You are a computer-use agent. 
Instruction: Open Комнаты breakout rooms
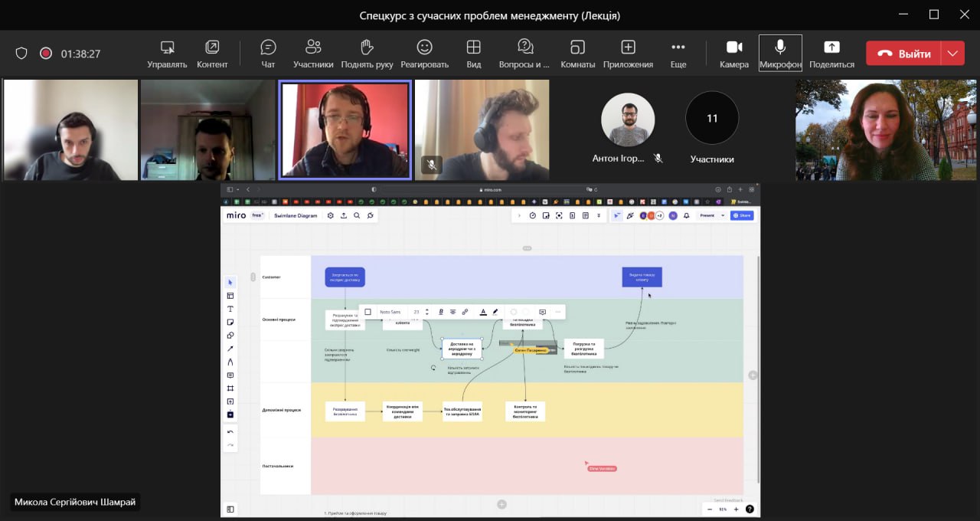(x=577, y=53)
